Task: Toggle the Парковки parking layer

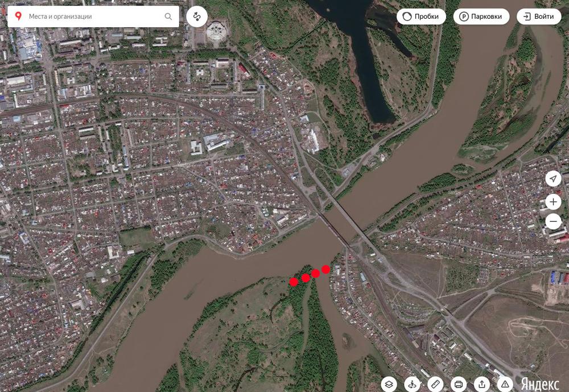Action: (481, 16)
